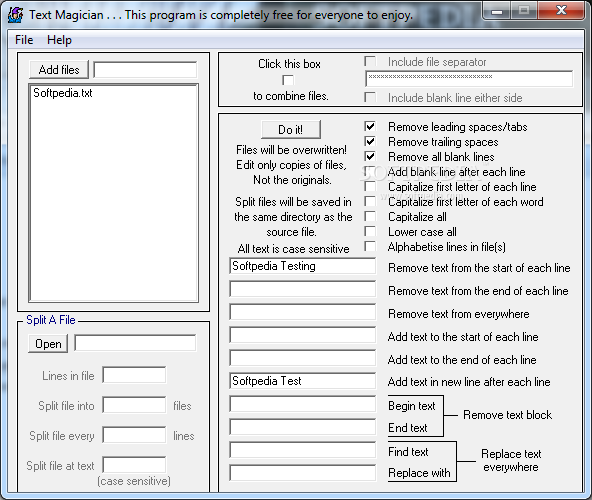
Task: Enable Alphabetise lines in file(s)
Action: click(370, 246)
